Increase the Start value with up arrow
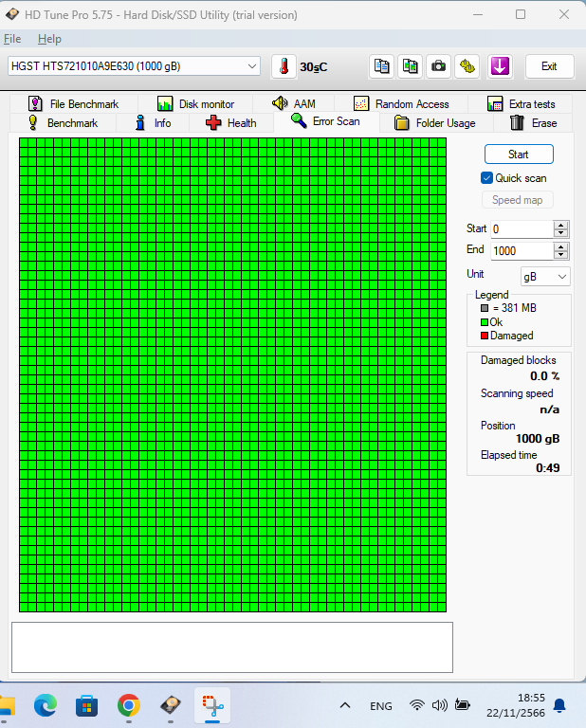Image resolution: width=586 pixels, height=728 pixels. click(x=561, y=226)
